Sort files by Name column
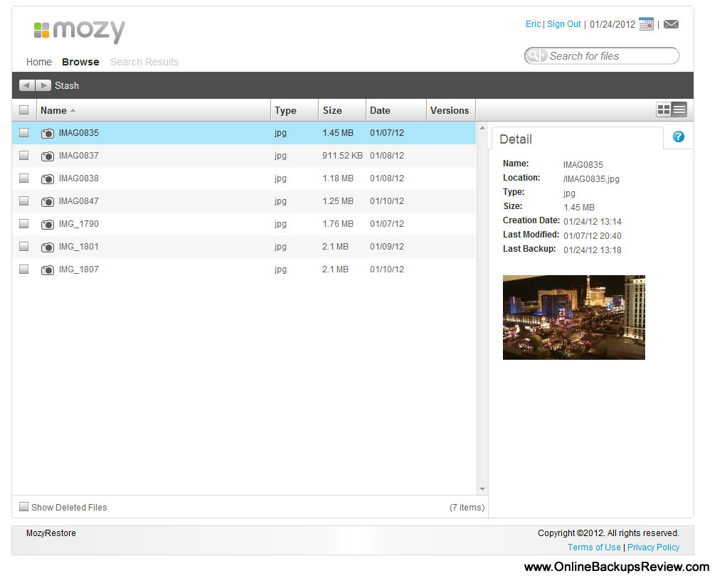 (x=53, y=110)
